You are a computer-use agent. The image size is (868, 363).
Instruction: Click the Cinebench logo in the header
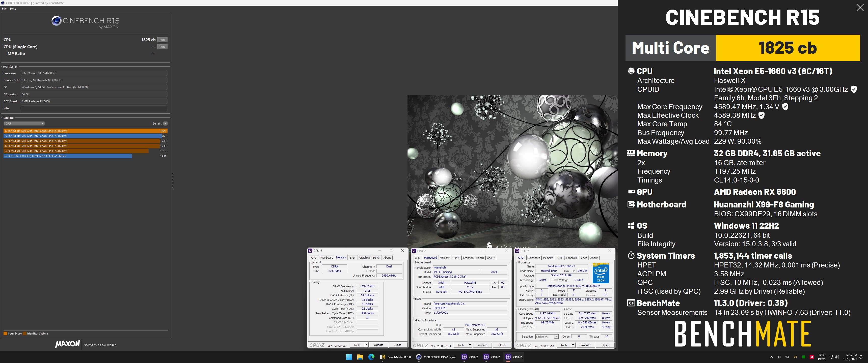[56, 21]
